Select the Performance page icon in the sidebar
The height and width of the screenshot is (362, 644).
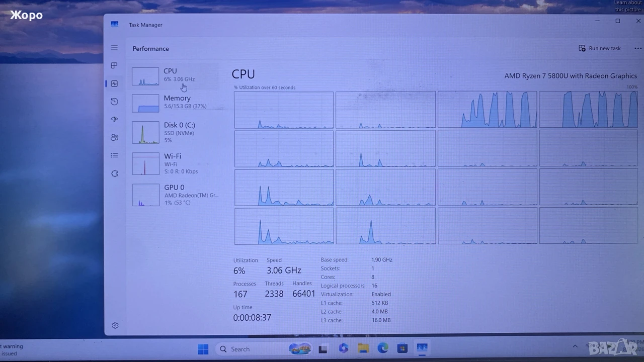point(114,83)
